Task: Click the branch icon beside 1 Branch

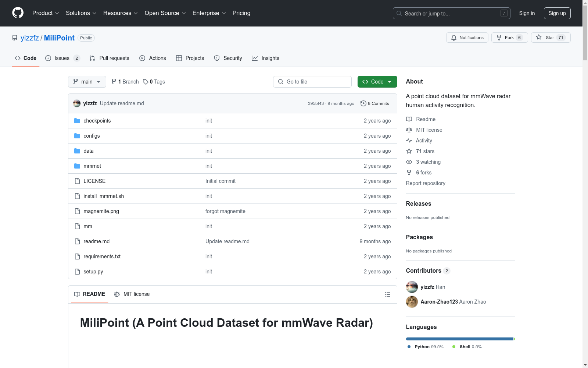Action: click(x=114, y=82)
